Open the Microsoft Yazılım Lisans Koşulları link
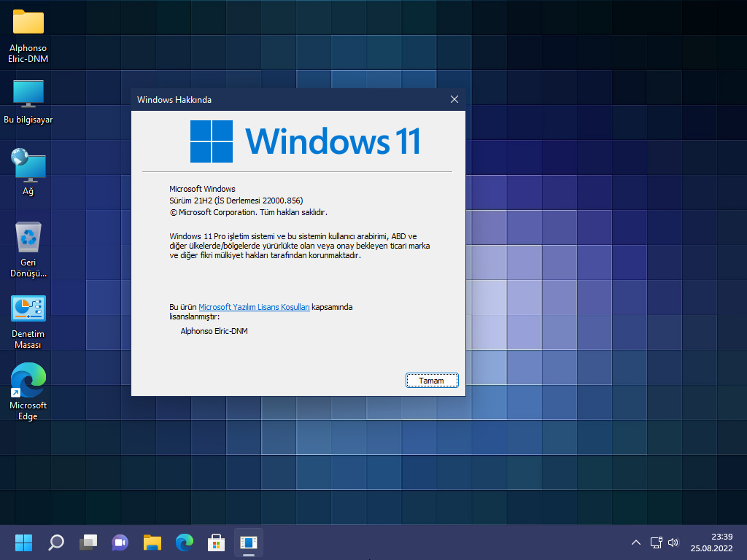747x560 pixels. 254,307
